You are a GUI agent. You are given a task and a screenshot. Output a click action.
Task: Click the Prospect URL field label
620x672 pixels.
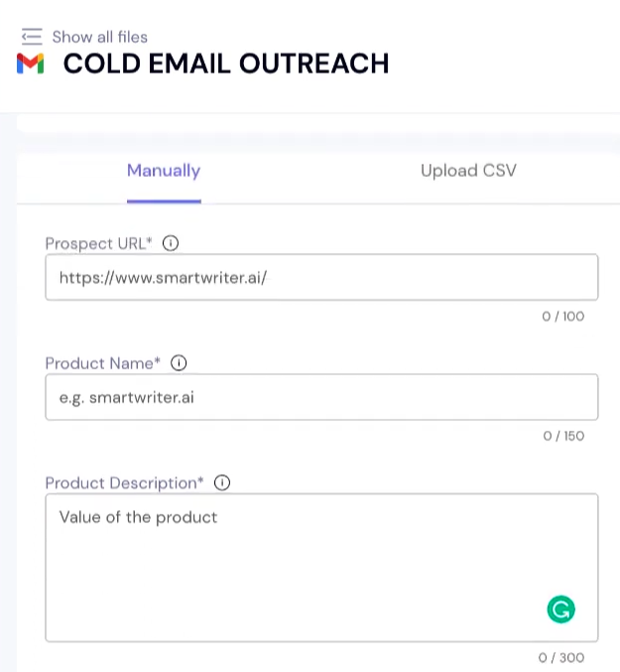[99, 243]
